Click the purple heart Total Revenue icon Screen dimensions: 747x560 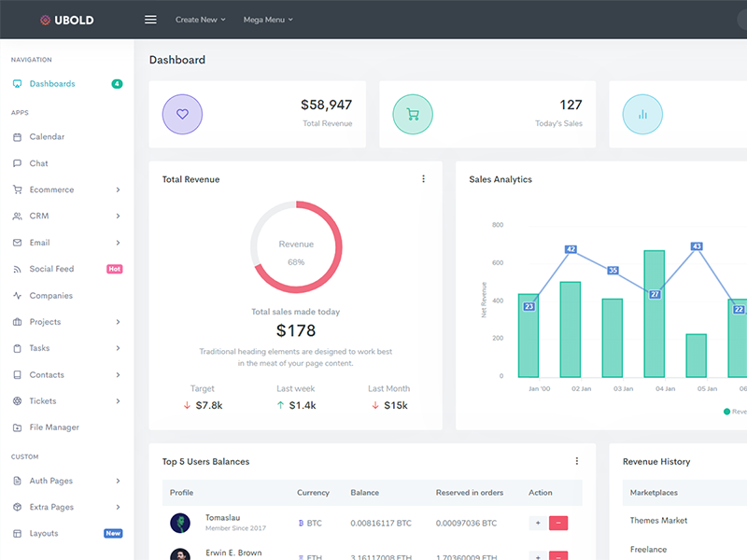pos(182,114)
